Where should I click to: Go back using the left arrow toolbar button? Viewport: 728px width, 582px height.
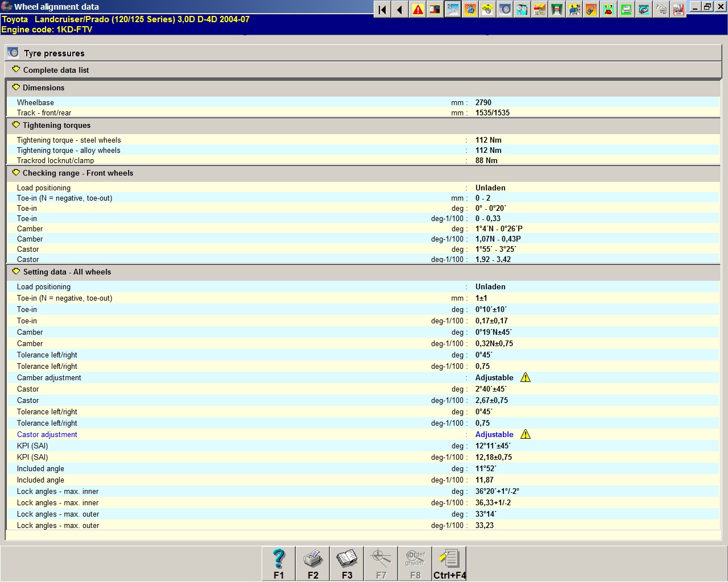click(x=400, y=10)
